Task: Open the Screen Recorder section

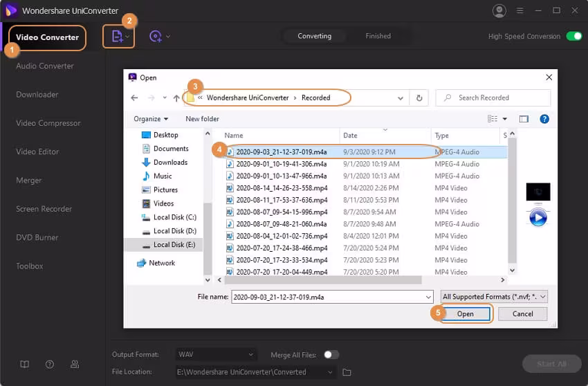Action: (44, 209)
